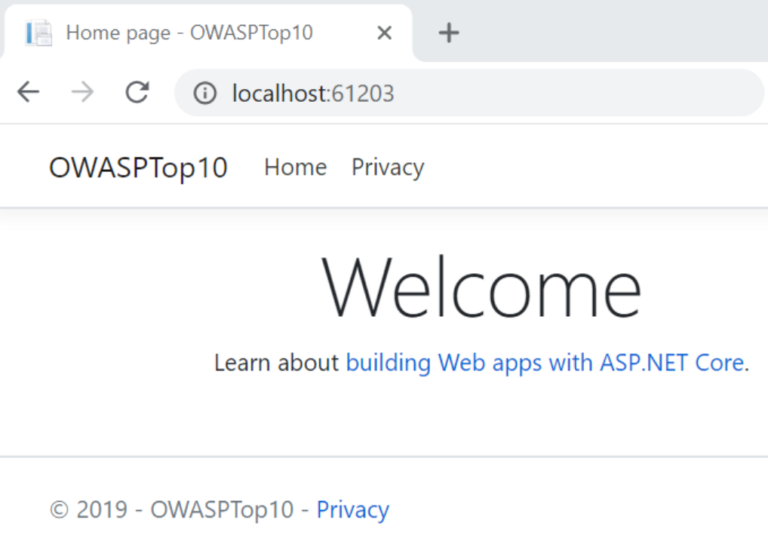This screenshot has height=550, width=768.
Task: Reload the page with the refresh icon
Action: pyautogui.click(x=137, y=93)
